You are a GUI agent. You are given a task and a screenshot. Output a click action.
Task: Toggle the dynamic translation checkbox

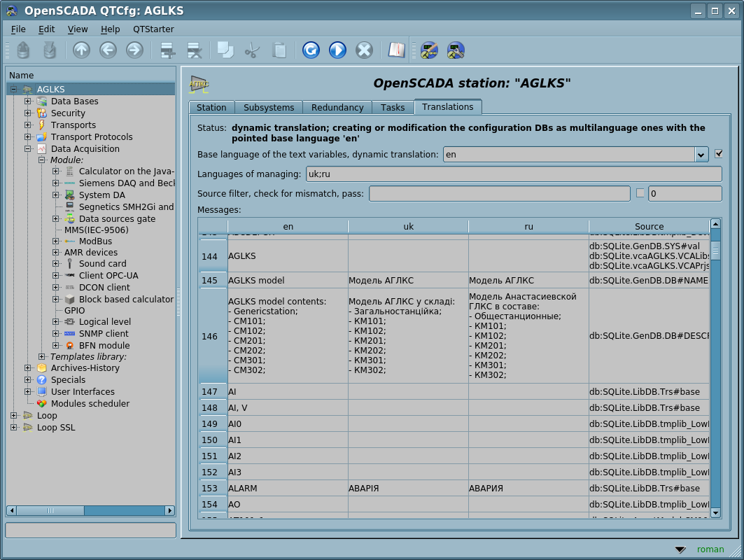[x=719, y=153]
